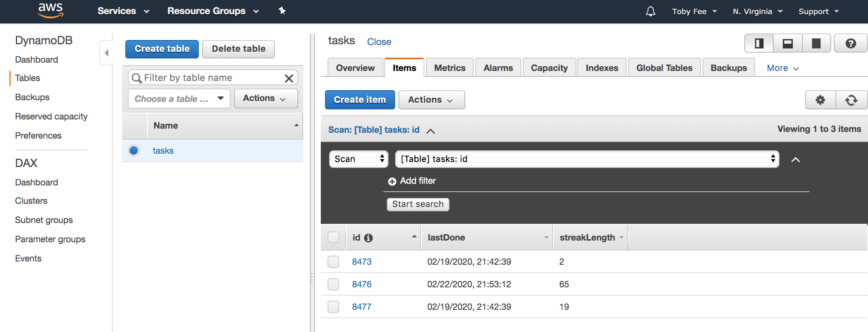Switch to the Capacity tab

549,68
